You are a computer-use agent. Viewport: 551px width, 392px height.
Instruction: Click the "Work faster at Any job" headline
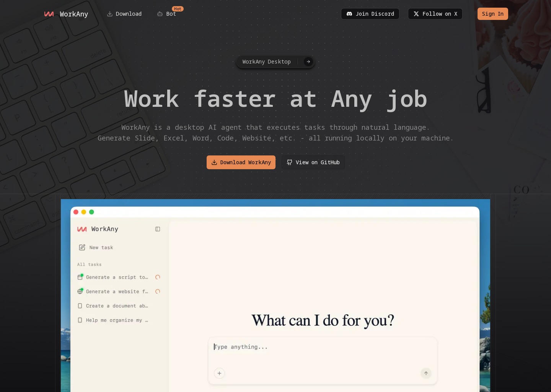click(275, 99)
